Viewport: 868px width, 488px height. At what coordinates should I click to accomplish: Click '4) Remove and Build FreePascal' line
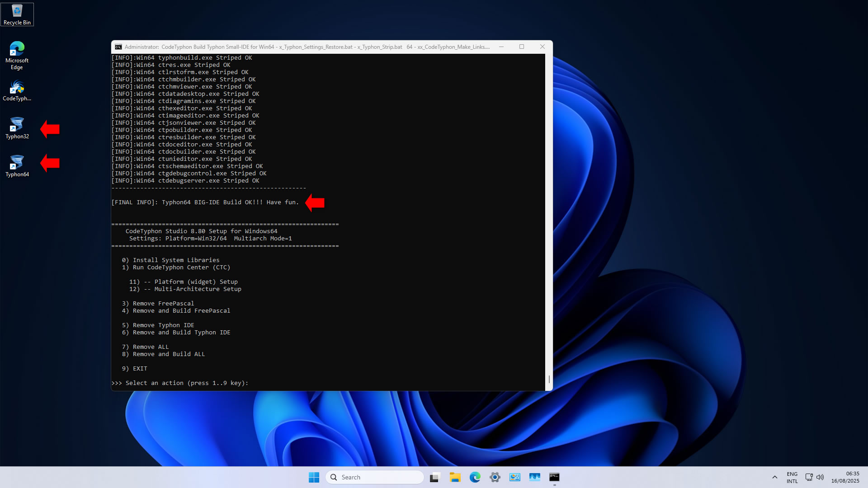pos(176,311)
